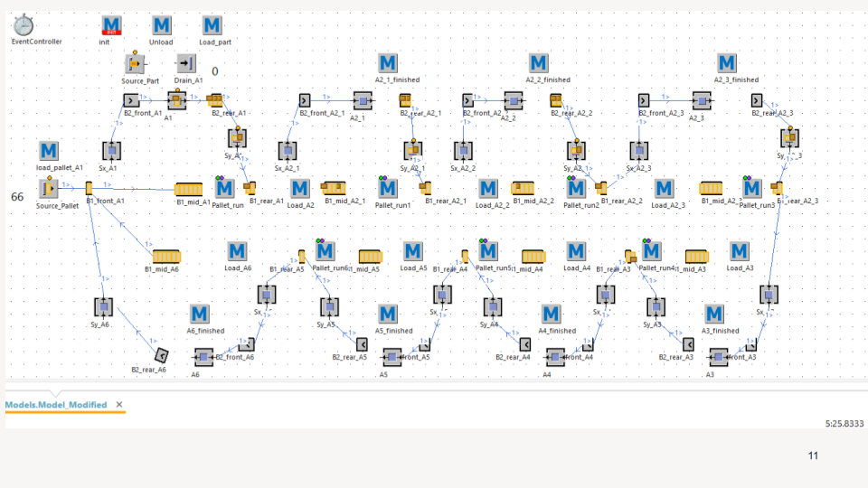The height and width of the screenshot is (488, 868).
Task: Select the B1_mid_A2_1 conveyor buffer
Action: 333,189
